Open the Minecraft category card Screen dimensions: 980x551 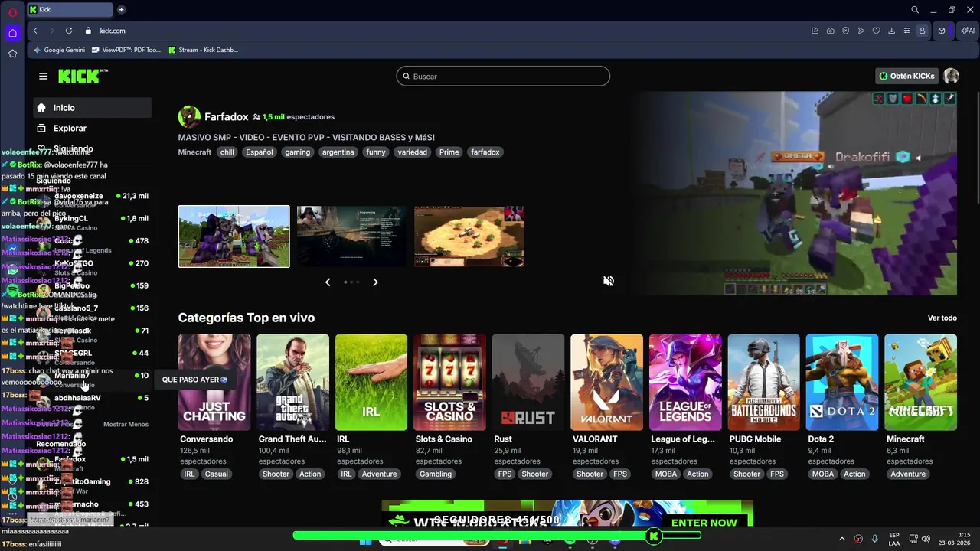click(x=920, y=382)
